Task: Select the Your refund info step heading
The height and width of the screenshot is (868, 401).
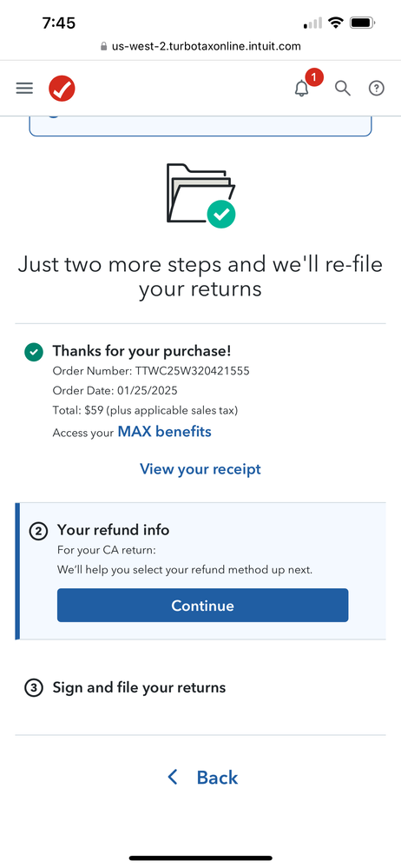Action: coord(114,530)
